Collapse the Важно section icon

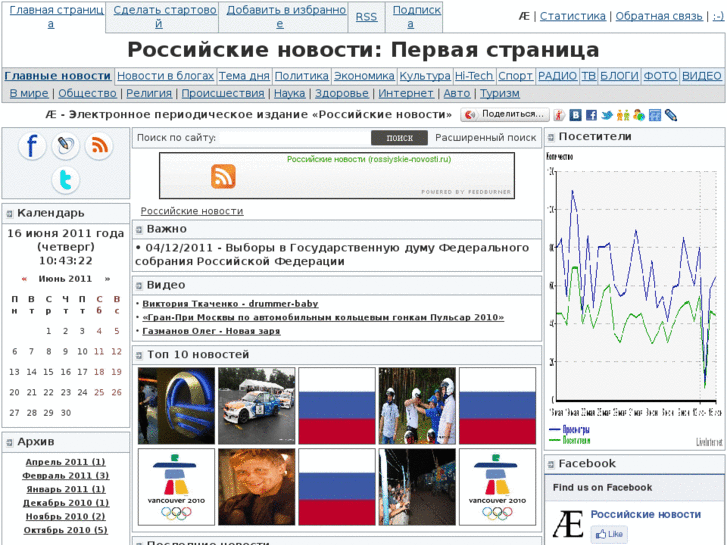139,230
